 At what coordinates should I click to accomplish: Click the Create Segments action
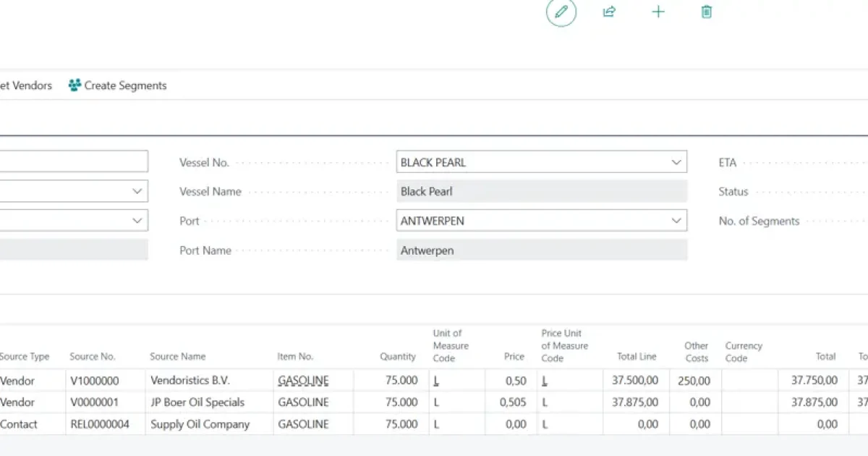pos(124,85)
